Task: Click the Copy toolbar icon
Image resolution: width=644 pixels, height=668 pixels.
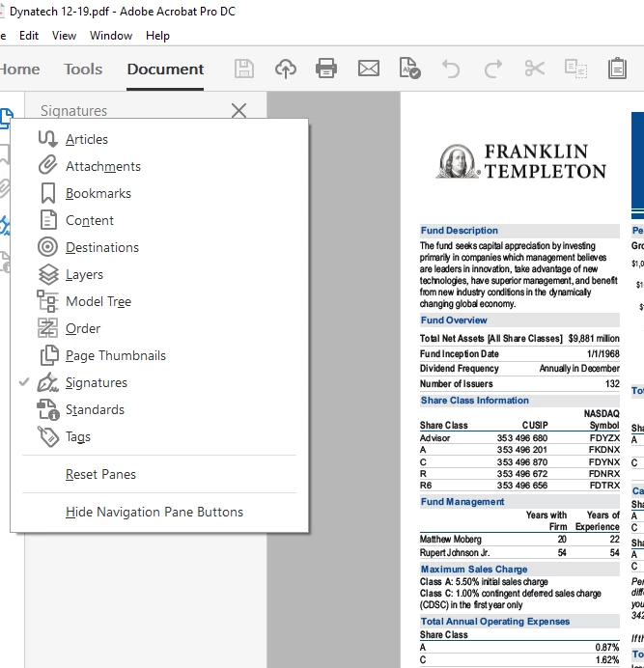Action: click(575, 69)
